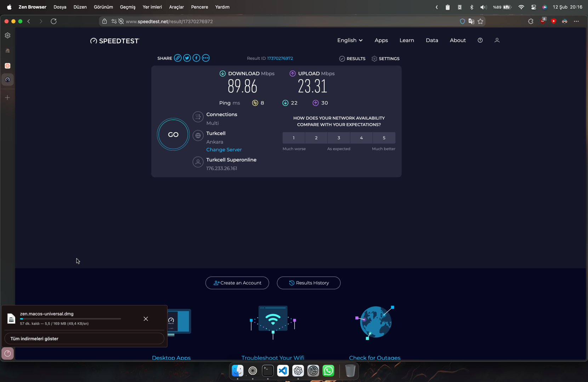The width and height of the screenshot is (588, 382).
Task: Open the Apps page in Speedtest navigation
Action: click(x=381, y=40)
